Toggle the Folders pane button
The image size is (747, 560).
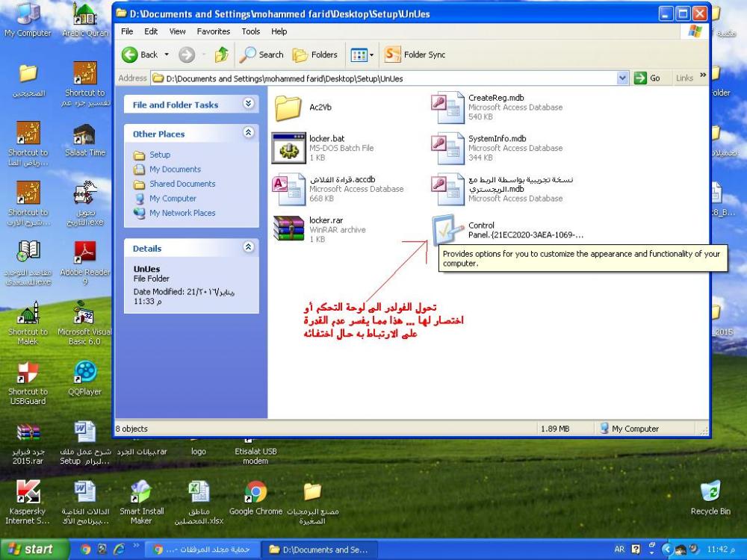[315, 55]
